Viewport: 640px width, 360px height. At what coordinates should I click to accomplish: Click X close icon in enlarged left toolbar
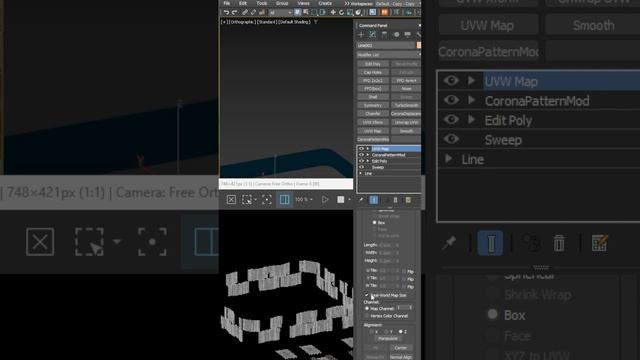tap(40, 242)
